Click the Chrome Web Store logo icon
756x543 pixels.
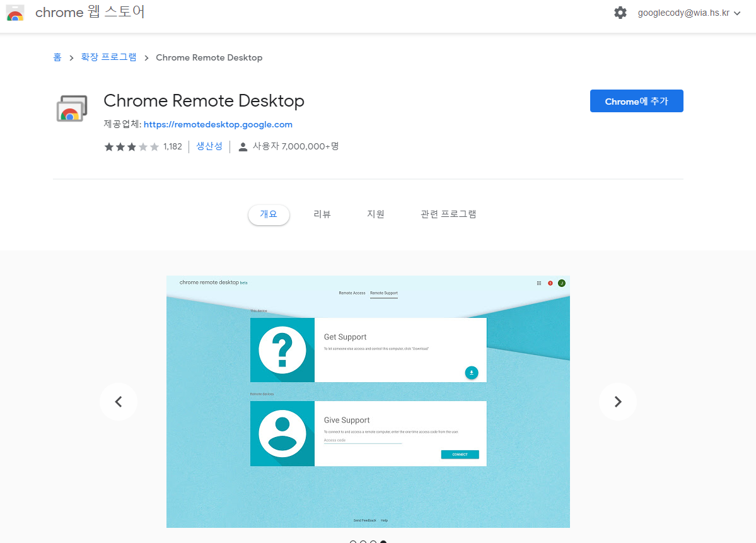[15, 13]
